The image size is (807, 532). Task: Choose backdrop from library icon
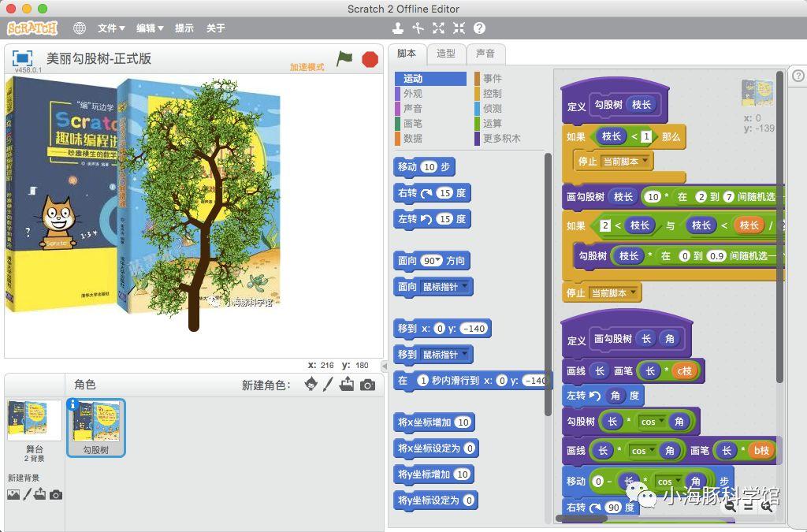click(13, 494)
